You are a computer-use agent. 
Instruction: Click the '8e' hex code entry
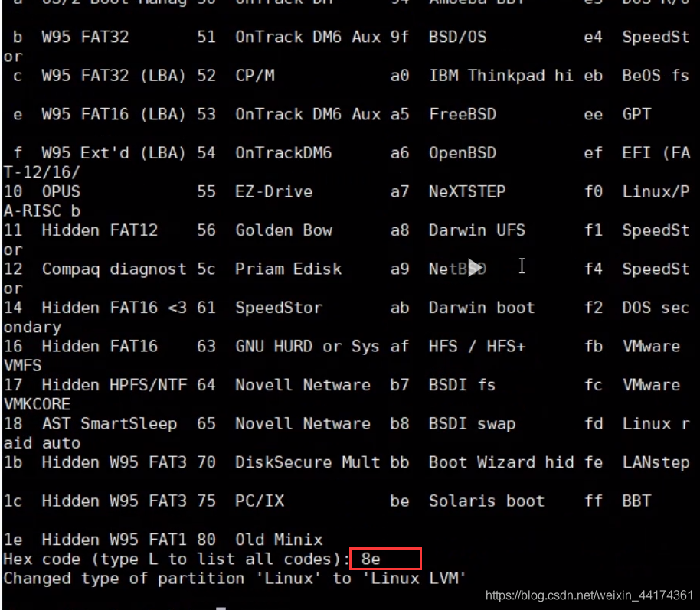click(371, 559)
